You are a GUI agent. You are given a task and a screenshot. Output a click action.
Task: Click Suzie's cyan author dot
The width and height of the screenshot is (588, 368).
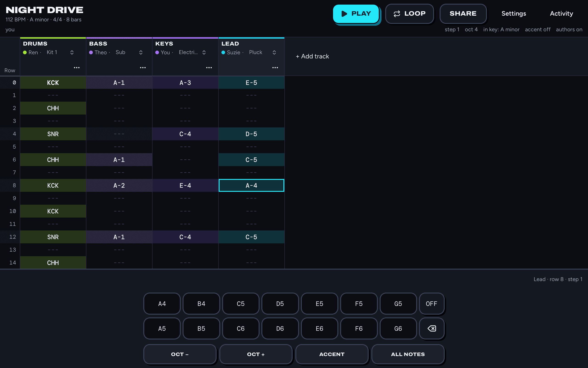223,52
